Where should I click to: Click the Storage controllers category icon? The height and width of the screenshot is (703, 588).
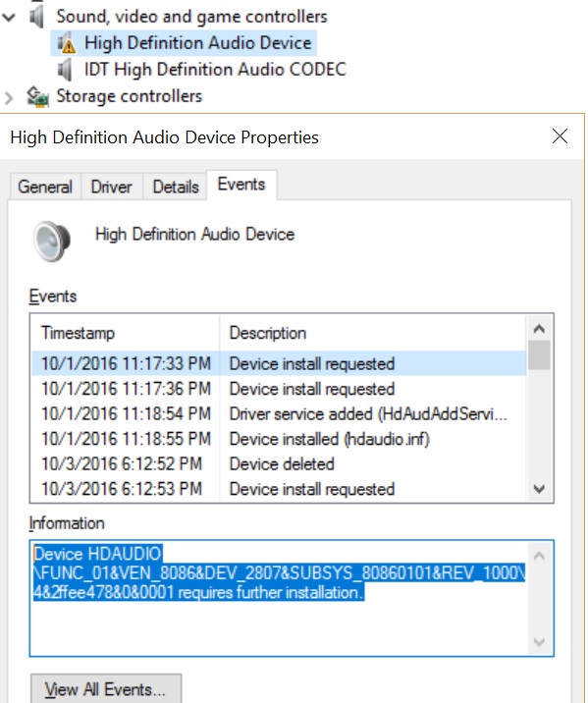(37, 96)
